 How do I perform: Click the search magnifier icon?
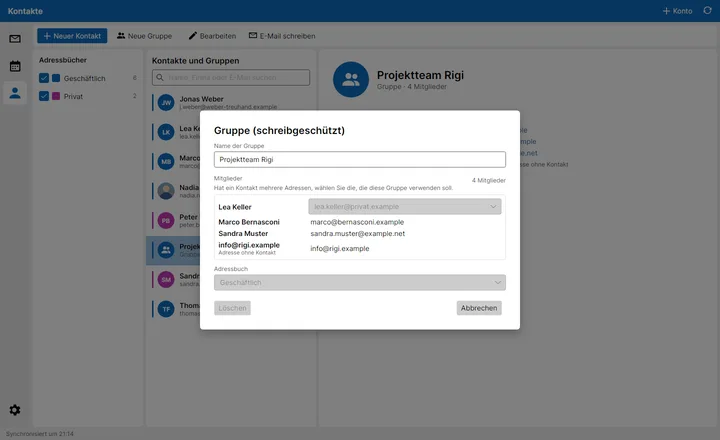point(160,78)
